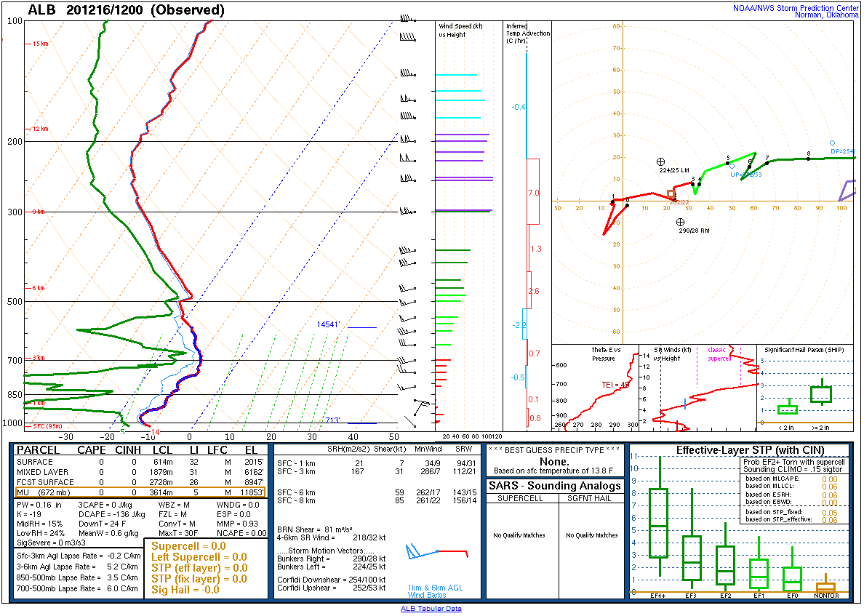Click 'Based on sfc temperature of 13.8 F.'
The height and width of the screenshot is (616, 864).
554,471
